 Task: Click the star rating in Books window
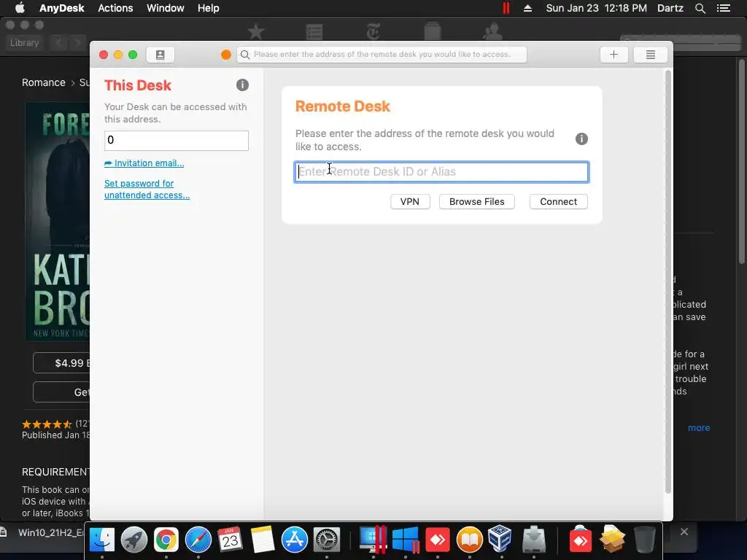(x=47, y=424)
